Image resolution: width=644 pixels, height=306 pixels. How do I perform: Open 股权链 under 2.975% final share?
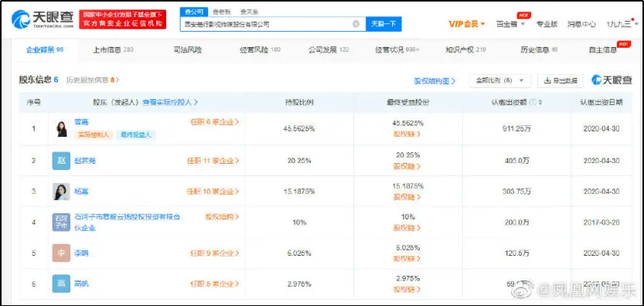pos(407,290)
